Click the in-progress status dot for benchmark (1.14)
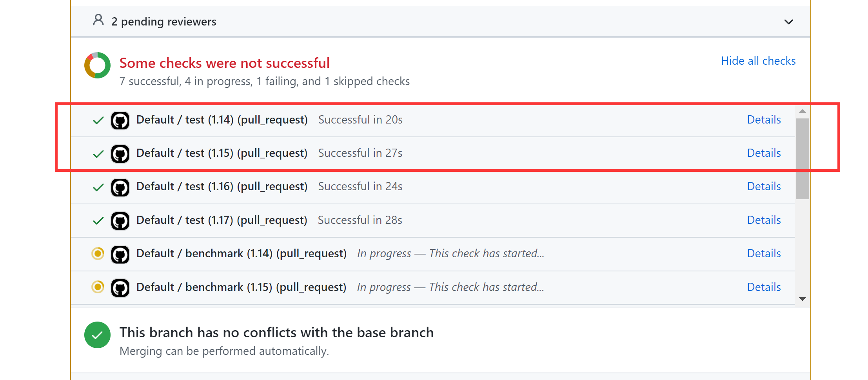868x380 pixels. [98, 254]
